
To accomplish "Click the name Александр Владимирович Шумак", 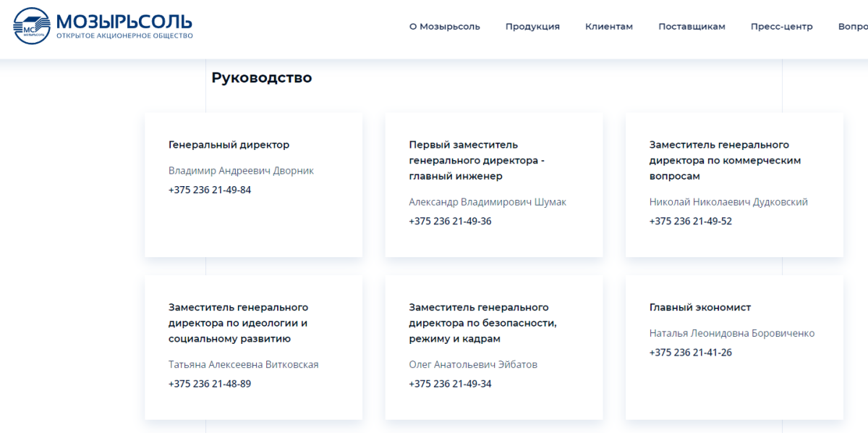I will (x=488, y=202).
